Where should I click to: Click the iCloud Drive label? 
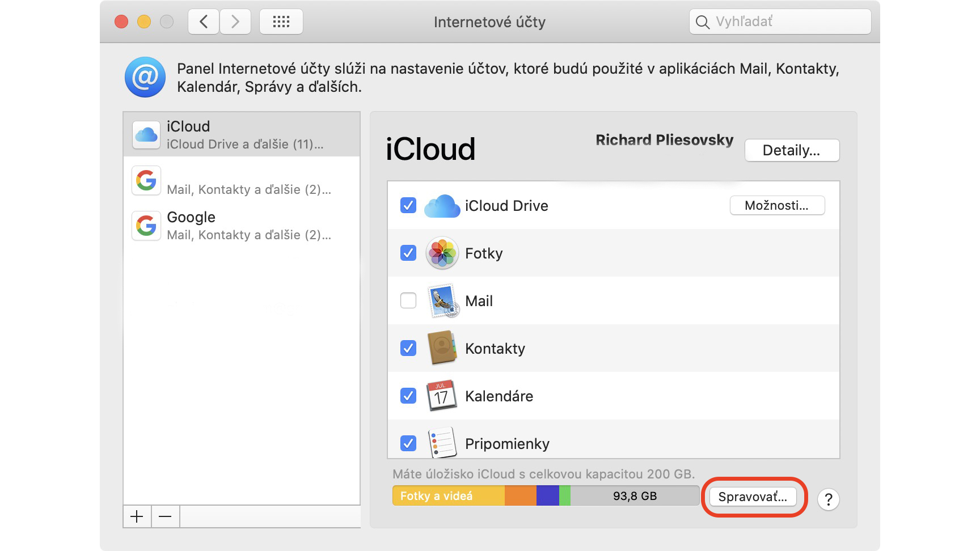506,206
